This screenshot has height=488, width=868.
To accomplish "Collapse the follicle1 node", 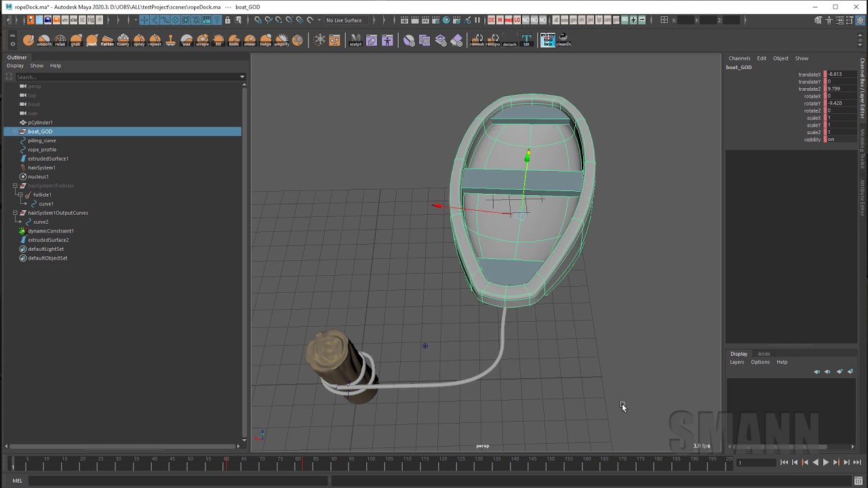I will point(20,195).
